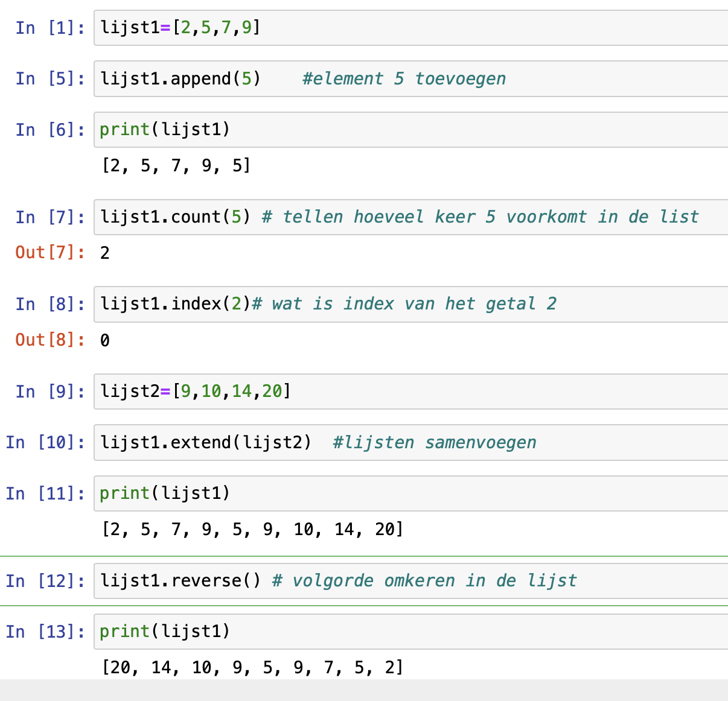This screenshot has width=728, height=701.
Task: Click the In [1] prompt label
Action: [x=50, y=28]
